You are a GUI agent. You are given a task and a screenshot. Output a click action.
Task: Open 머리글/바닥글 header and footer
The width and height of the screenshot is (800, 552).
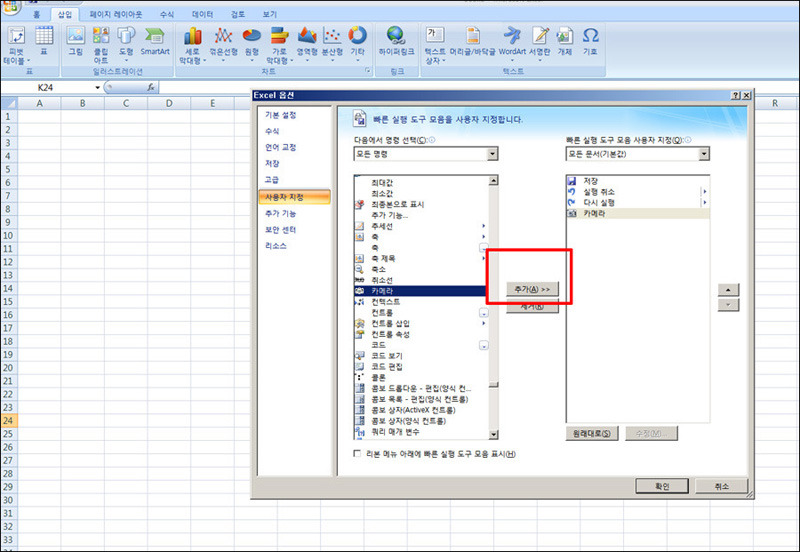tap(472, 41)
